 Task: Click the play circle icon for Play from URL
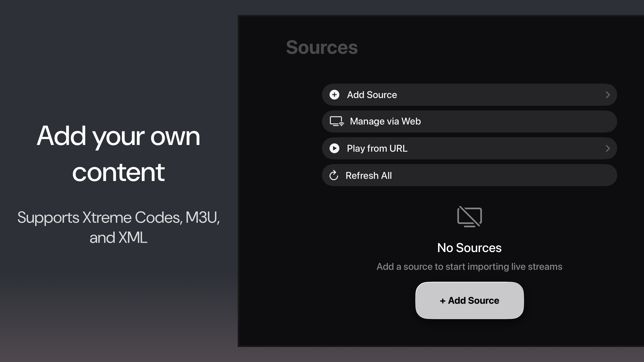pyautogui.click(x=334, y=148)
